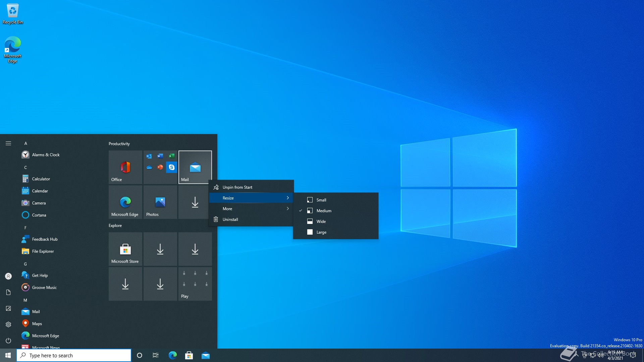Click the Windows Start button
Image resolution: width=644 pixels, height=362 pixels.
pyautogui.click(x=8, y=355)
